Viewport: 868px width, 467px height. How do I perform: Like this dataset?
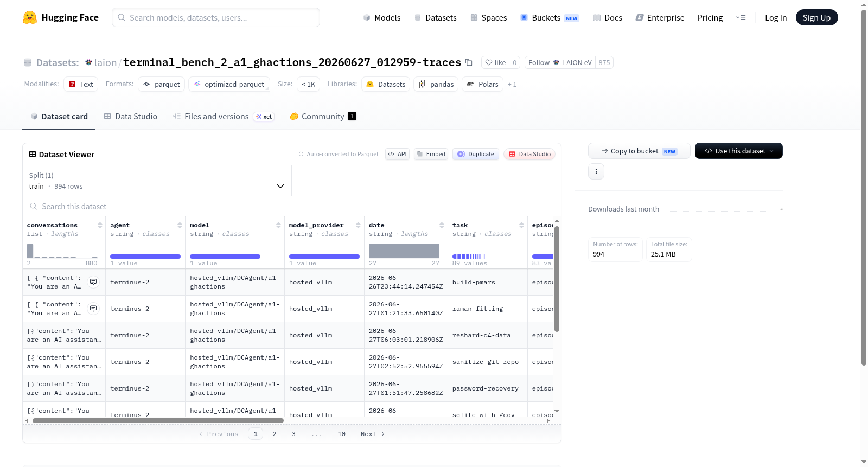point(495,62)
